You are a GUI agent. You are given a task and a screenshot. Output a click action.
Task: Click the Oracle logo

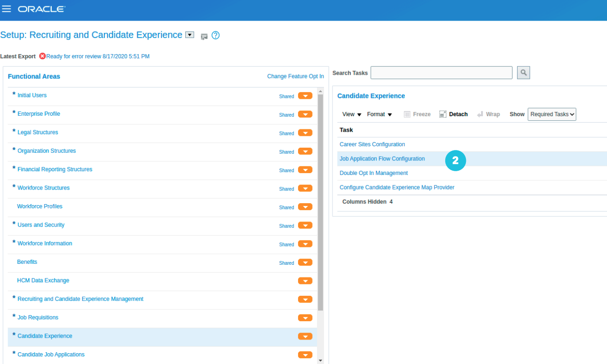(x=41, y=9)
